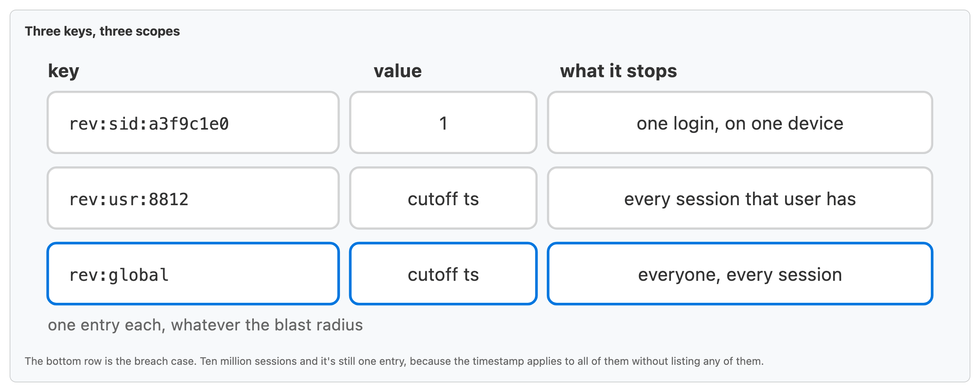Click the number 8812 in the user key

(169, 199)
